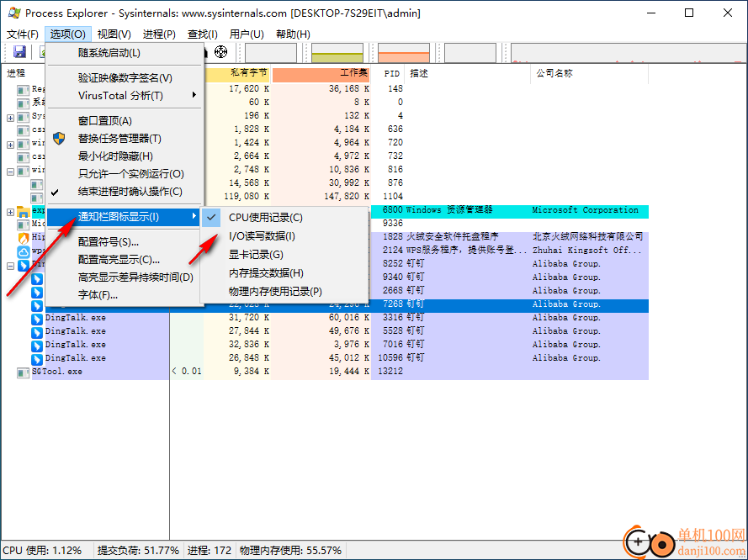Open the 查找(I) menu
The width and height of the screenshot is (748, 560).
[x=202, y=34]
